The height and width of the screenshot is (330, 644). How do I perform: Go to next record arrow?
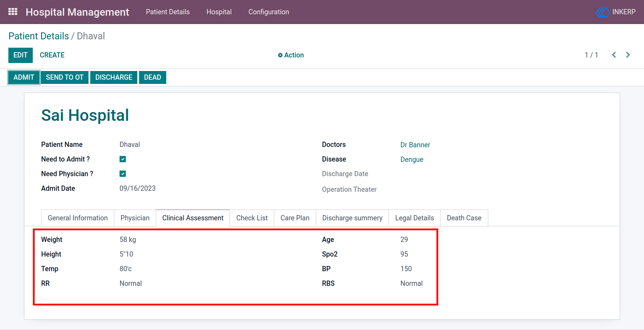click(628, 55)
